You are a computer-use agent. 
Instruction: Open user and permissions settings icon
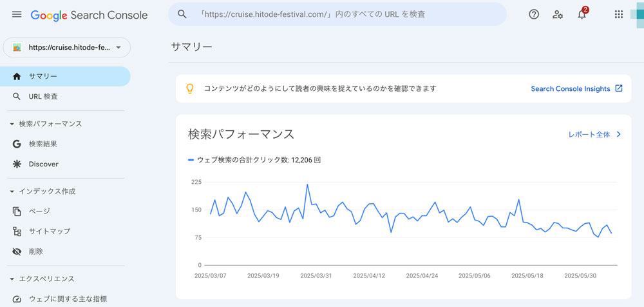click(558, 14)
